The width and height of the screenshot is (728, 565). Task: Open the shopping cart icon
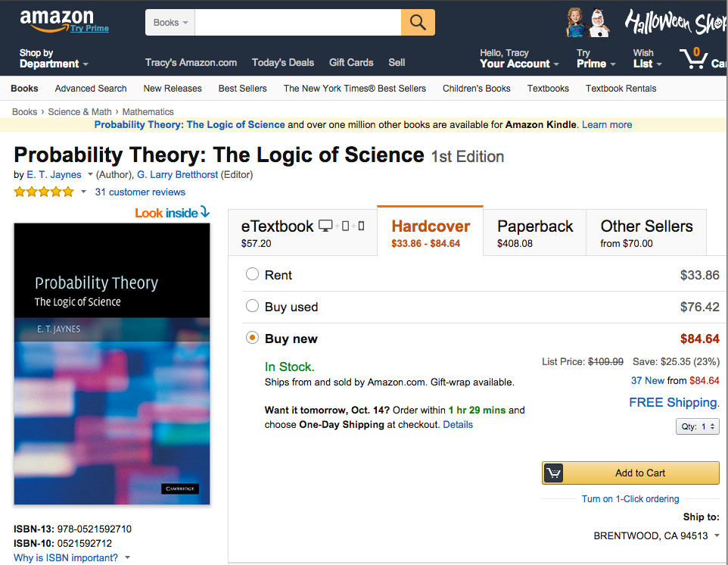[x=693, y=58]
